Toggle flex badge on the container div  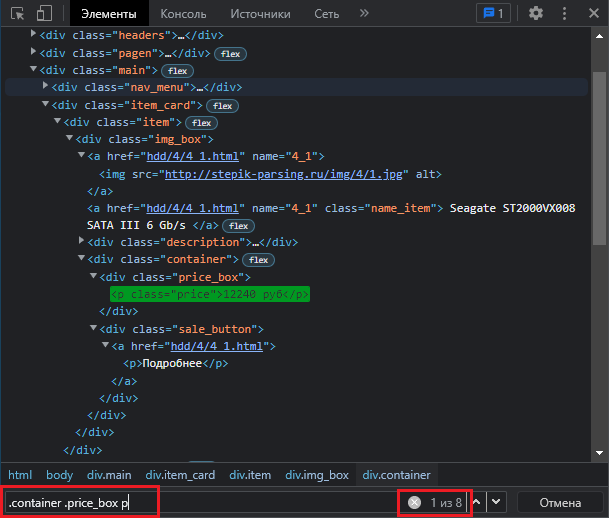coord(258,259)
